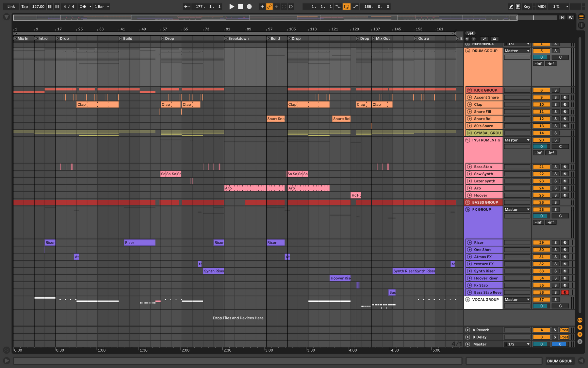Unfold the A Reverb return track triangle

[x=467, y=330]
